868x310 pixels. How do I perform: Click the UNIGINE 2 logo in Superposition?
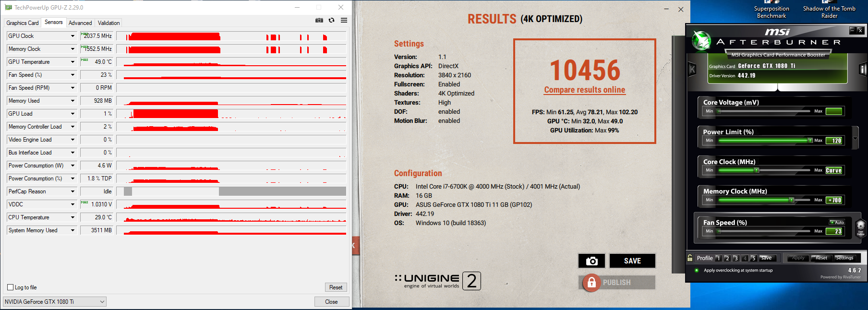pos(437,281)
